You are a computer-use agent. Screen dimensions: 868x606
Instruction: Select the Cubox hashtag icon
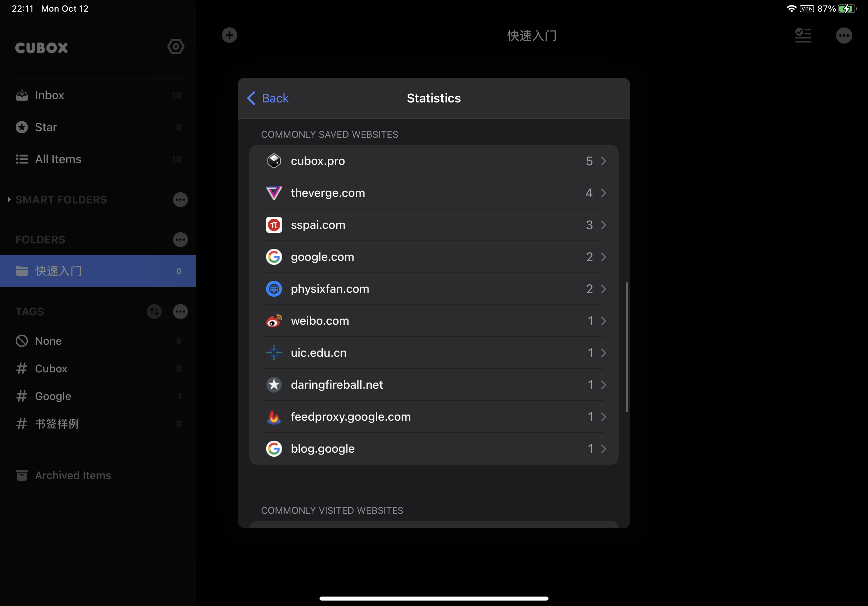(x=22, y=368)
